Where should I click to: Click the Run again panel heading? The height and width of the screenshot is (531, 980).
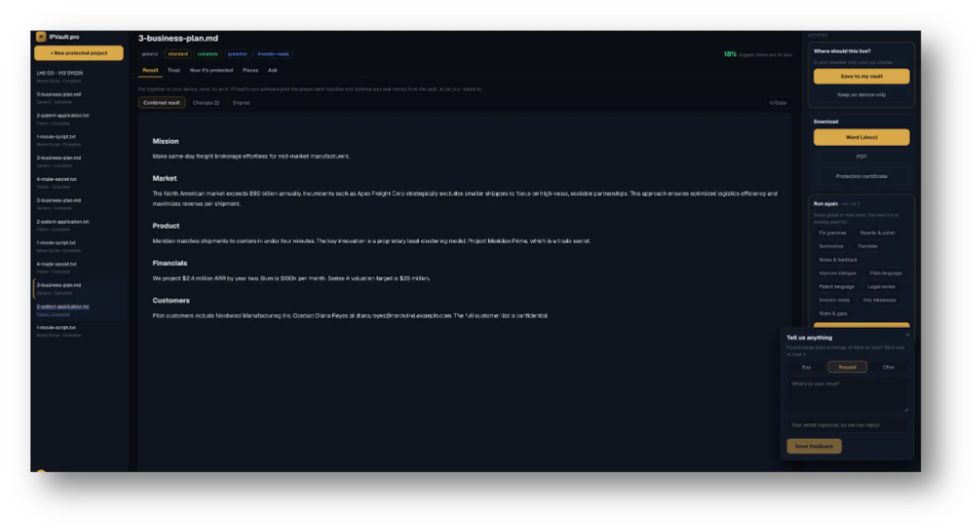[x=826, y=204]
